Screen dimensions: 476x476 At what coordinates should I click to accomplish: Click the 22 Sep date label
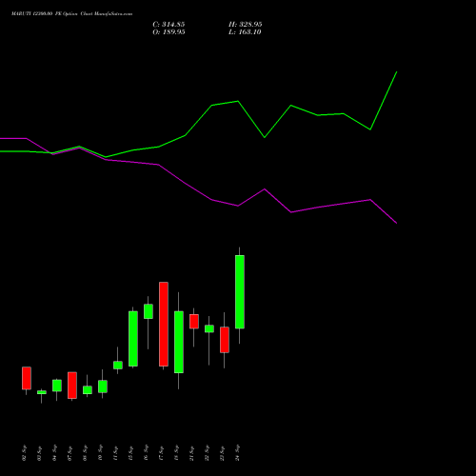tap(208, 453)
